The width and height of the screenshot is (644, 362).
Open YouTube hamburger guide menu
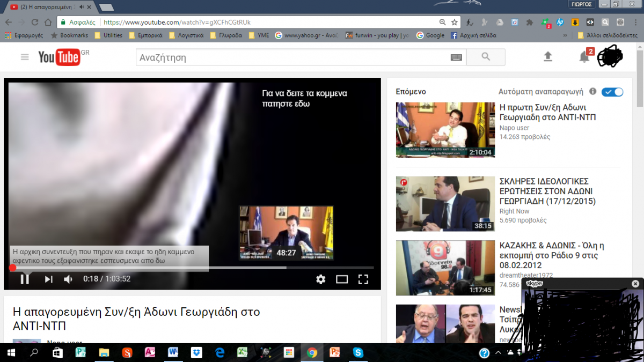tap(25, 57)
